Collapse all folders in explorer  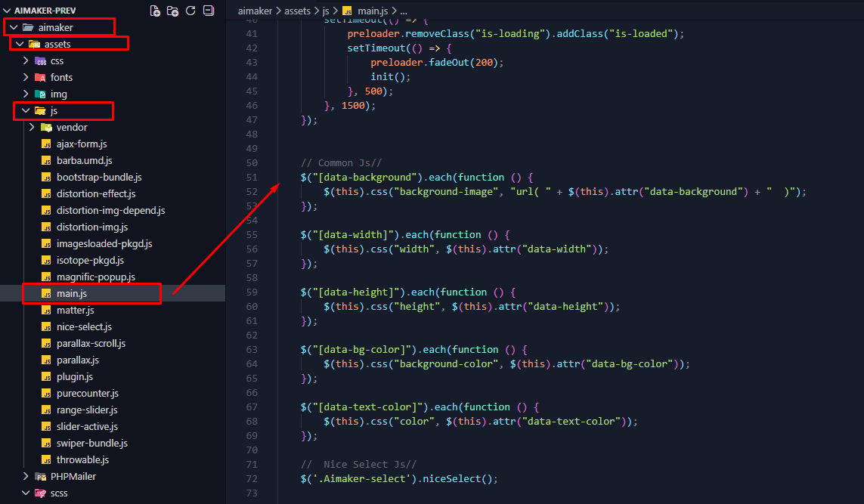[x=209, y=11]
